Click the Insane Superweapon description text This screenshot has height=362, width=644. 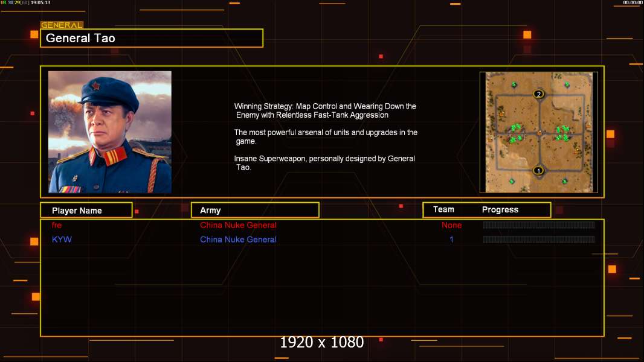[324, 163]
